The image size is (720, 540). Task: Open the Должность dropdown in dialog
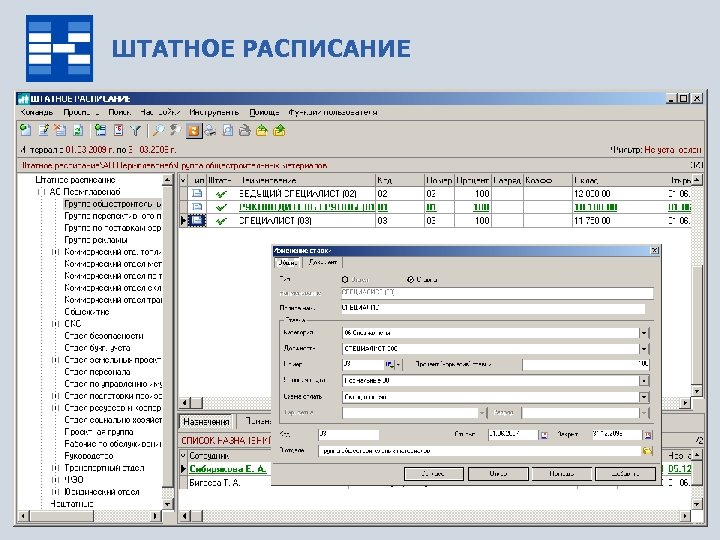644,349
